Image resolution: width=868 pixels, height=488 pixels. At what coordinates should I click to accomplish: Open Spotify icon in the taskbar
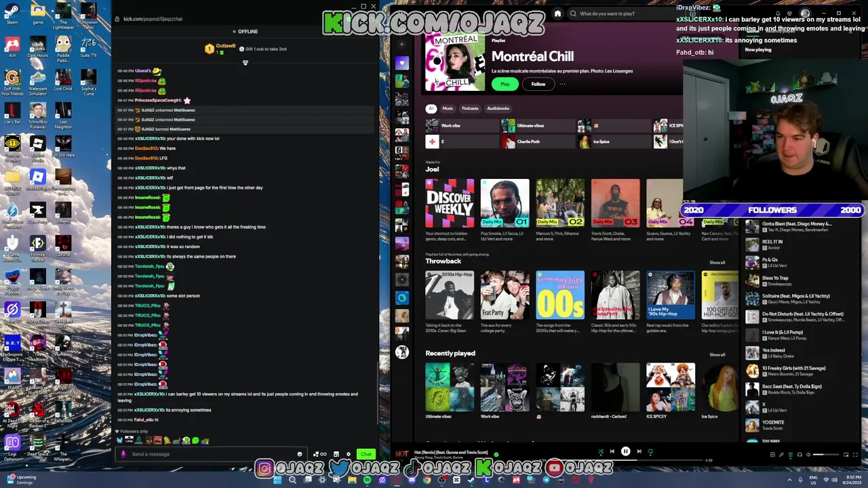click(x=367, y=480)
